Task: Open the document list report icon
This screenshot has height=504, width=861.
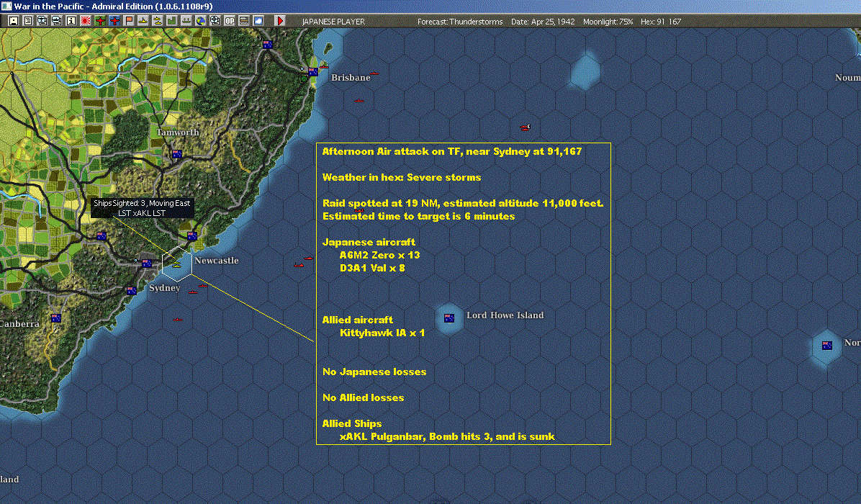Action: coord(28,21)
